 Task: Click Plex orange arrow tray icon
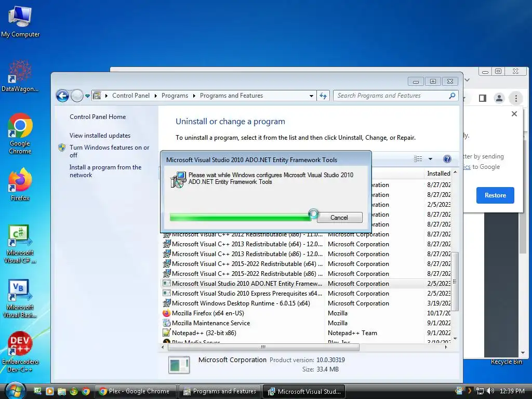[470, 391]
